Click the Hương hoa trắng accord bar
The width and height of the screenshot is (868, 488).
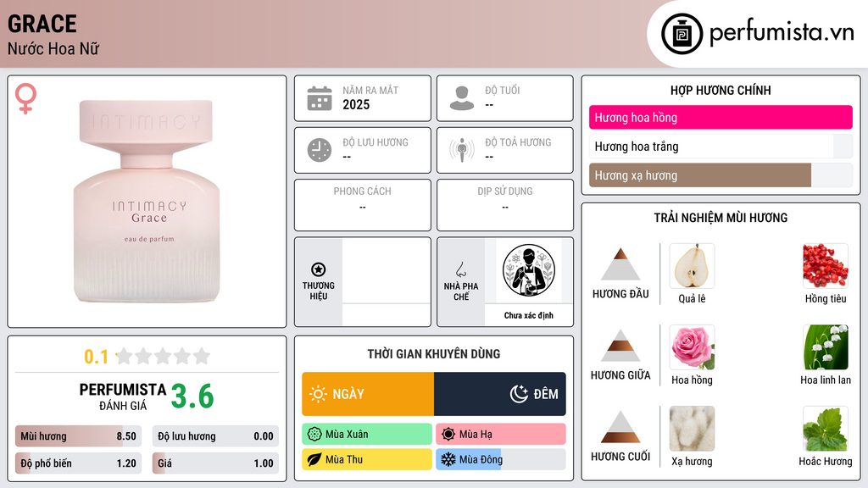point(721,146)
